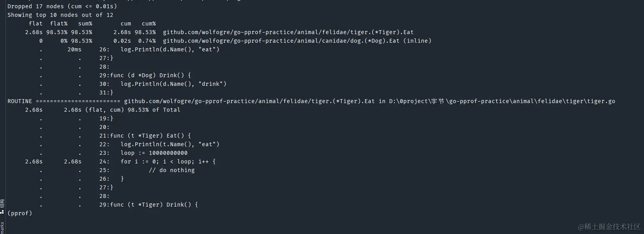
Task: Click the tiger.go file path in ROUTINE line
Action: [x=502, y=101]
